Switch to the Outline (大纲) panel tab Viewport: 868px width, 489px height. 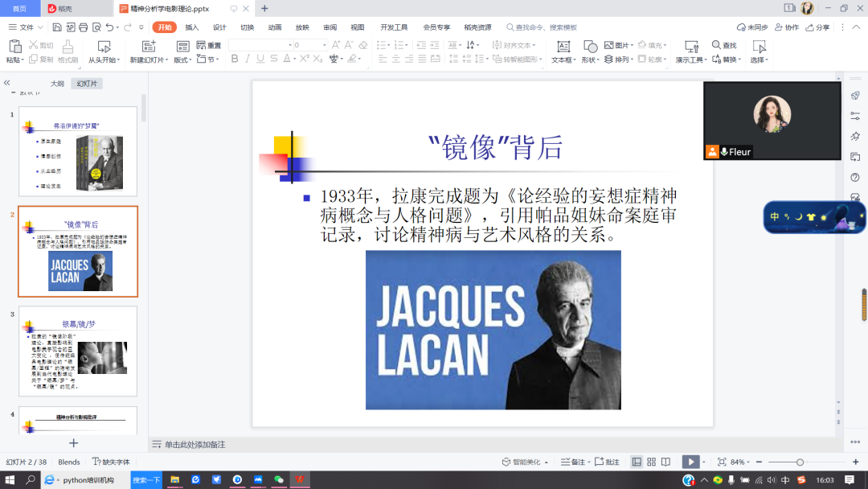point(57,84)
